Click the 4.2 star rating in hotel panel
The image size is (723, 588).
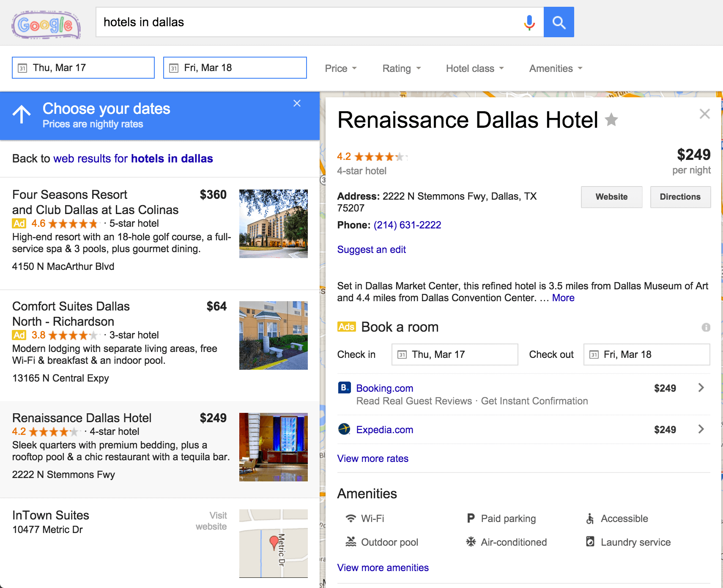372,157
